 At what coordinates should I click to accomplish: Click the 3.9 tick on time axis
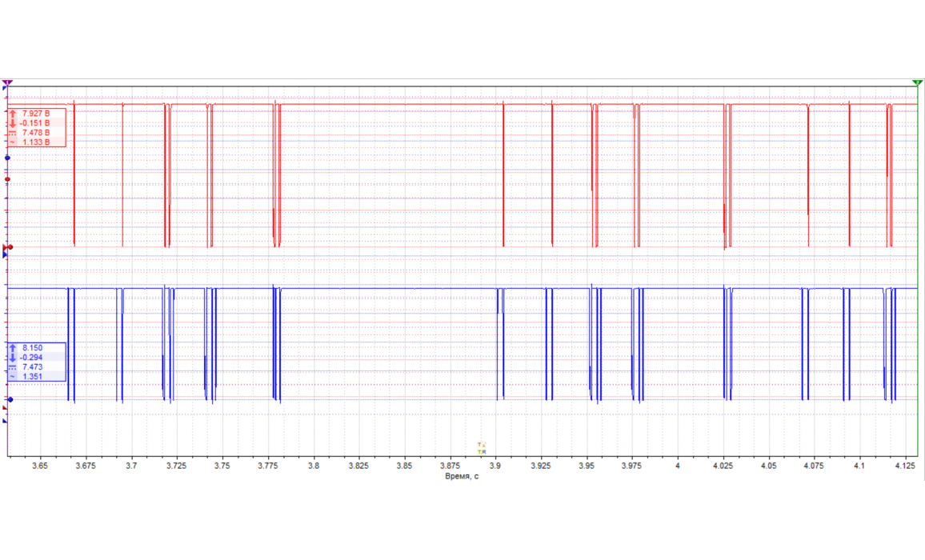pyautogui.click(x=495, y=465)
